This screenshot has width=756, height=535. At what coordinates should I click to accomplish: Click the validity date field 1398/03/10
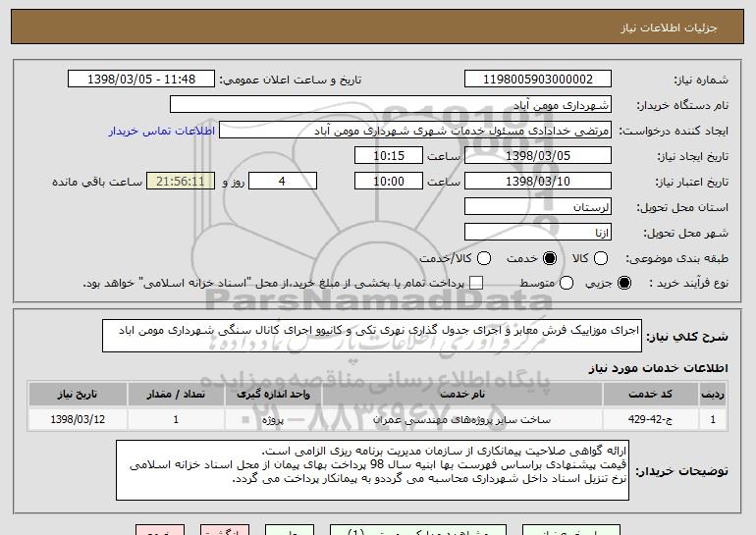tap(538, 182)
